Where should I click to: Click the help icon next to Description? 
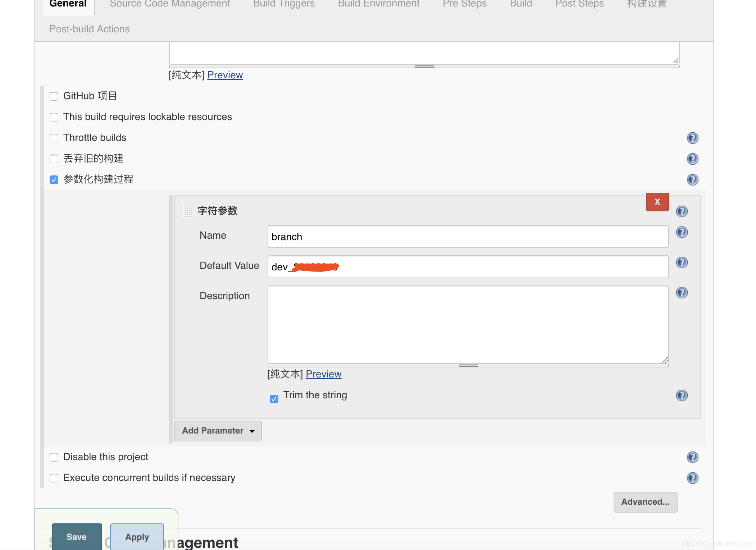point(682,293)
